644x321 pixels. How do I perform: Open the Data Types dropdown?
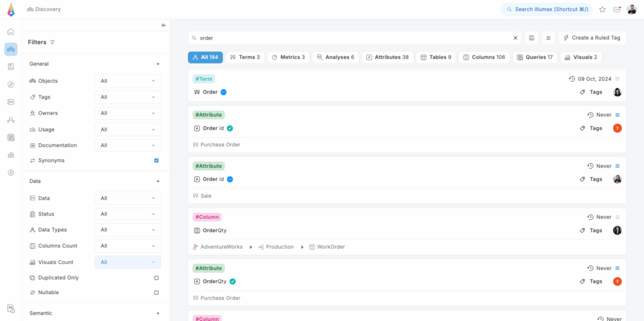(128, 230)
